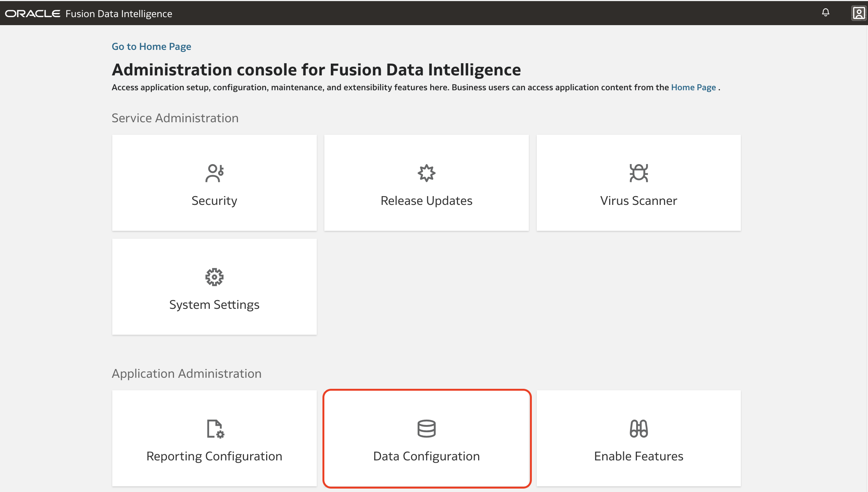The width and height of the screenshot is (868, 492).
Task: Select the Data Configuration tile label
Action: point(426,456)
